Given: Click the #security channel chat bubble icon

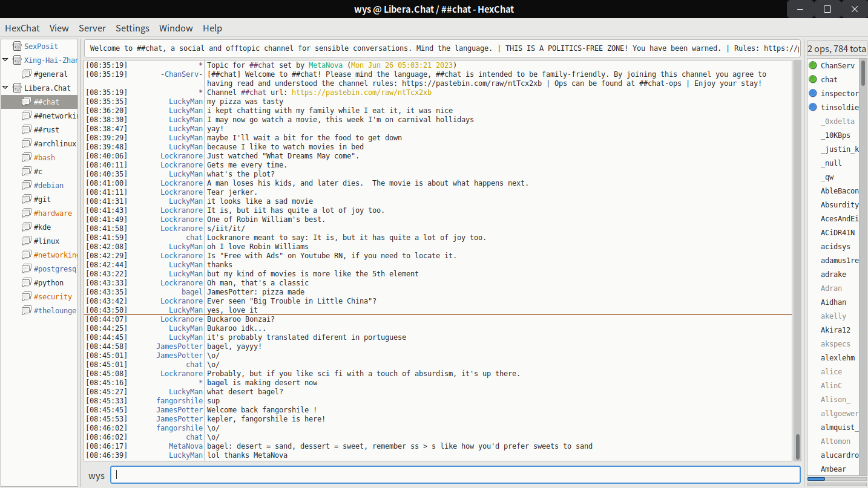Looking at the screenshot, I should tap(26, 296).
